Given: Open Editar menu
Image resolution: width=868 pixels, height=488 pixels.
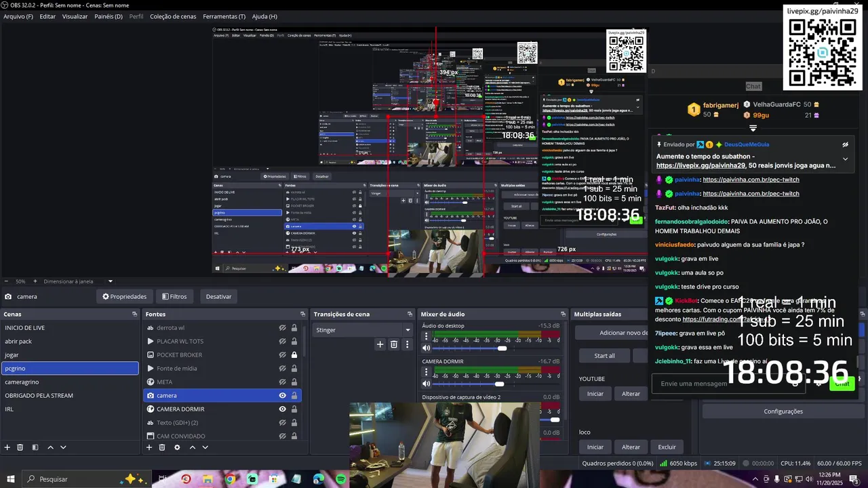Looking at the screenshot, I should [47, 16].
